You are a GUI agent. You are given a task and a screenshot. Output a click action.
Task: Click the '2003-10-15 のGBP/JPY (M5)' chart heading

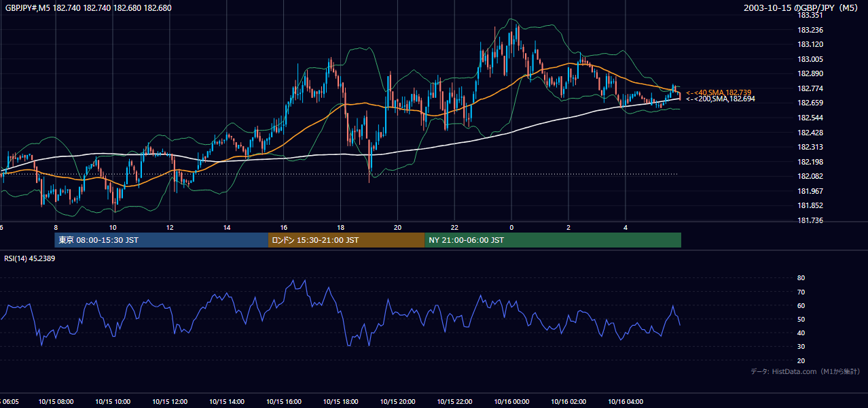(801, 7)
